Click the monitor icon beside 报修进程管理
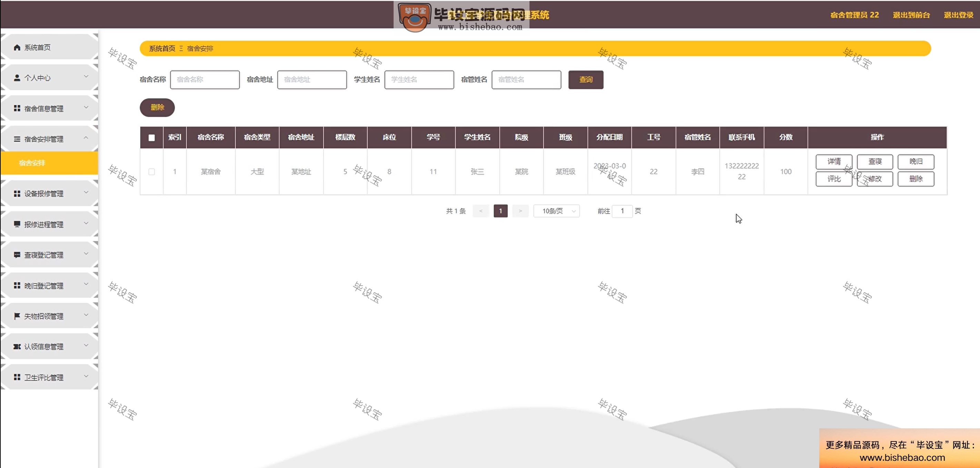Screen dimensions: 980x468 (x=17, y=224)
